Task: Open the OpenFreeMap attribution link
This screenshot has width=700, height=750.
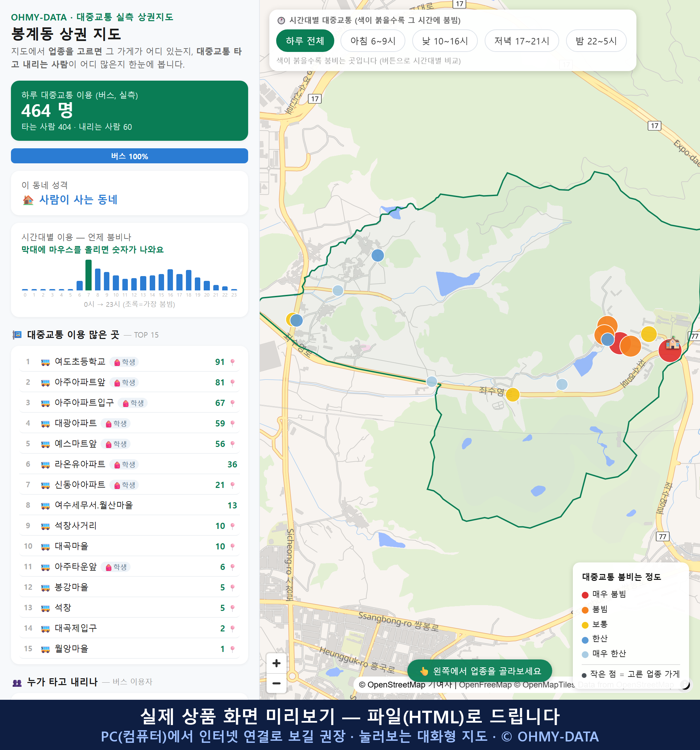Action: 485,684
